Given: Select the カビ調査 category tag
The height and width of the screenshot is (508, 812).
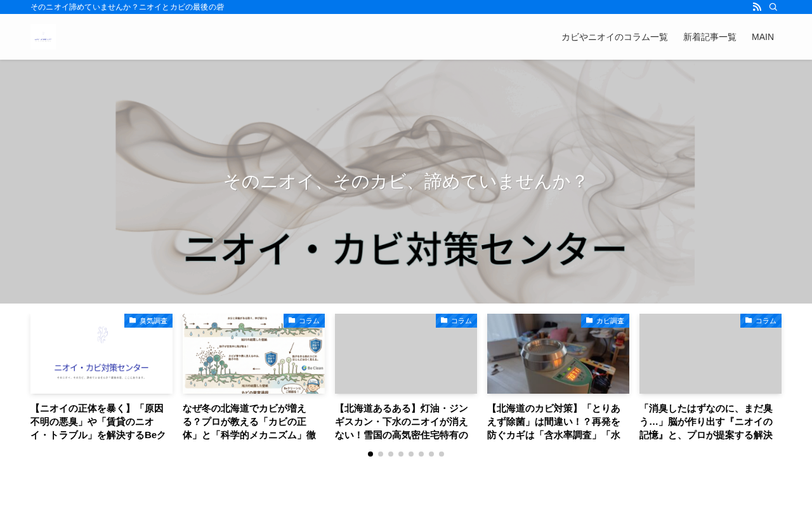Looking at the screenshot, I should pyautogui.click(x=605, y=321).
